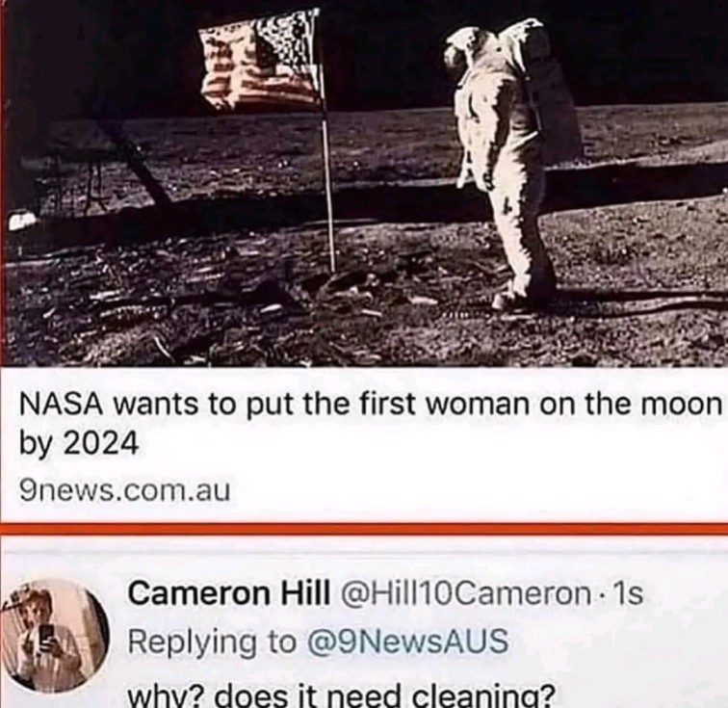Click 'by 2024' in the headline
Viewport: 728px width, 708px height.
point(79,443)
